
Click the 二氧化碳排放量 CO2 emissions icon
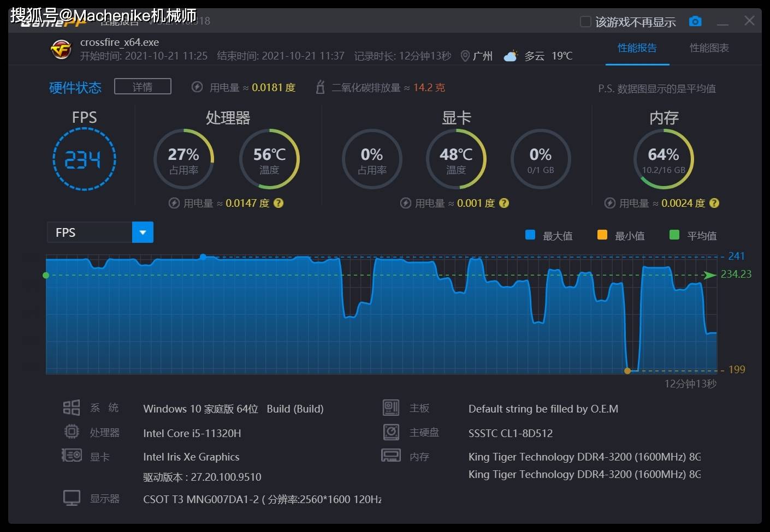tap(320, 86)
